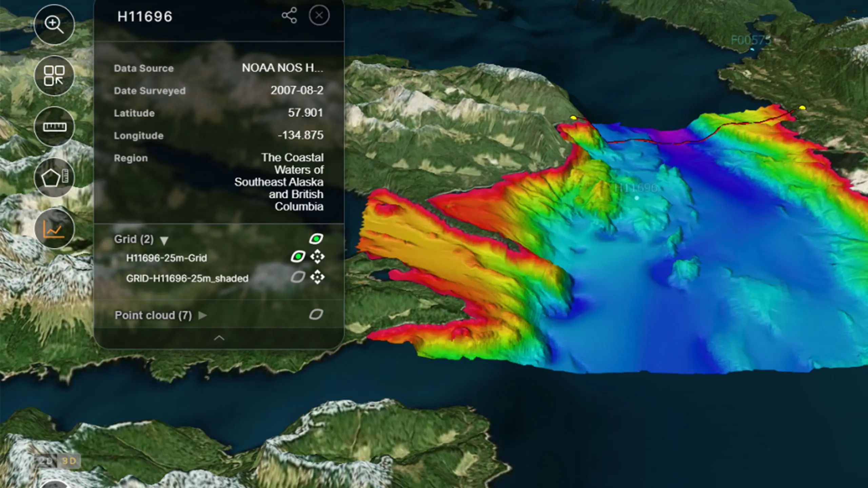The height and width of the screenshot is (488, 868).
Task: Toggle visibility of all Grid layers
Action: click(x=316, y=238)
